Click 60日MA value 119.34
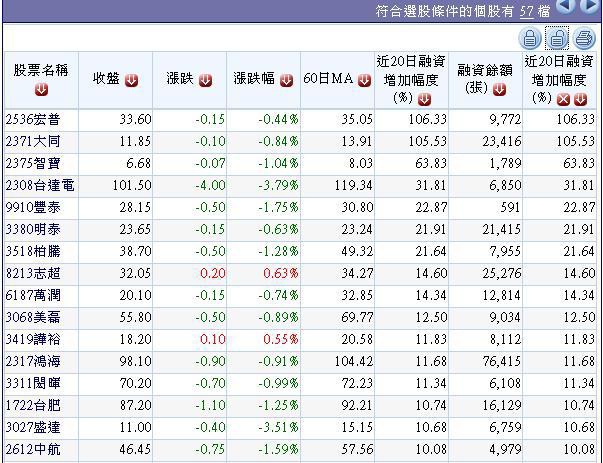 (353, 186)
